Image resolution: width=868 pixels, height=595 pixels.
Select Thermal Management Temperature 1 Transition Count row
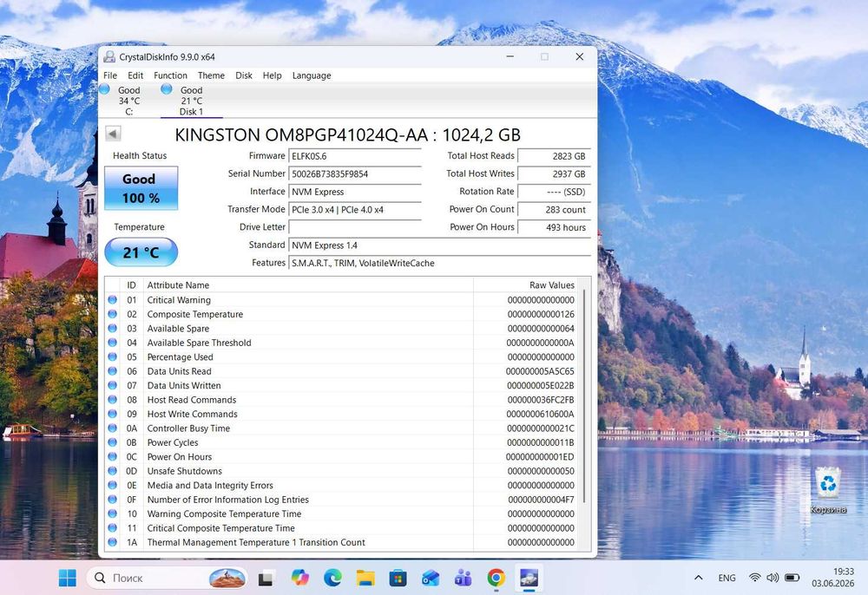[x=341, y=542]
